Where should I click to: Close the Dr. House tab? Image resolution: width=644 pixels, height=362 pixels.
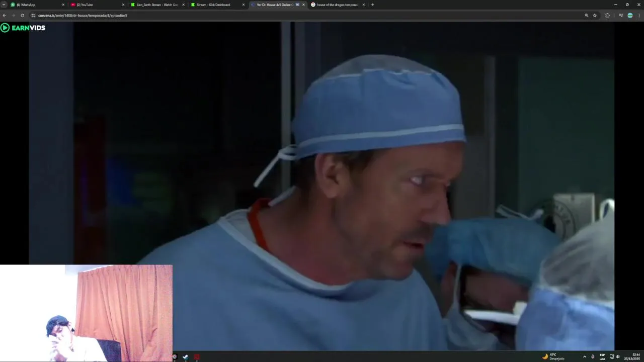tap(303, 5)
